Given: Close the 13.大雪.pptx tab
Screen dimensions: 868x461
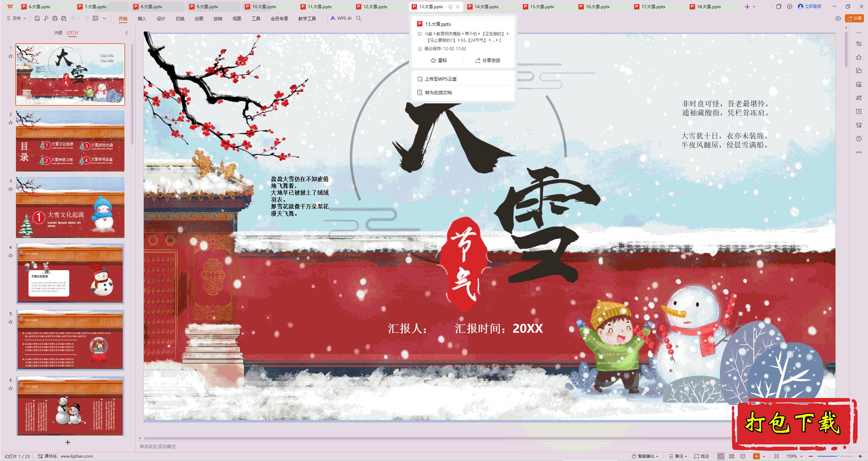Looking at the screenshot, I should pos(458,6).
